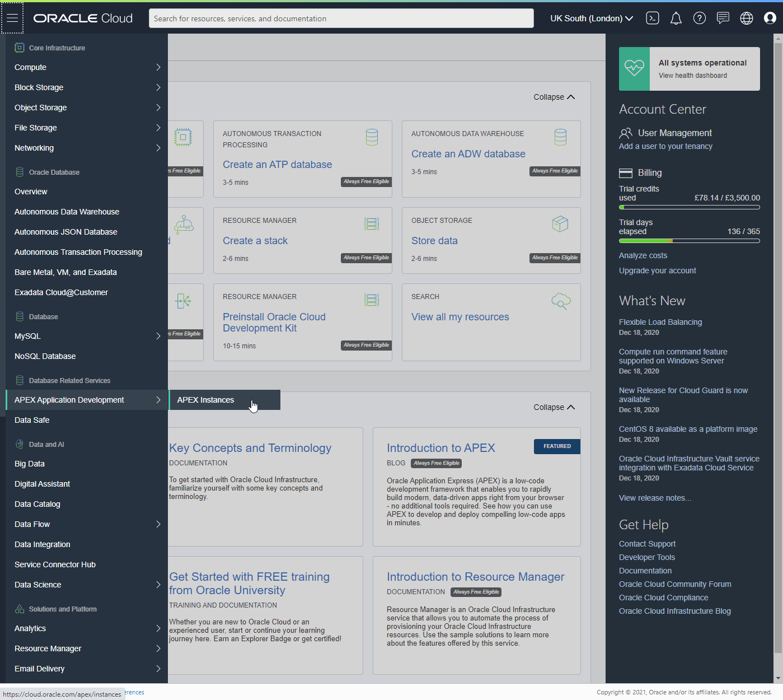Click Analyze costs link
The image size is (783, 700).
(643, 255)
